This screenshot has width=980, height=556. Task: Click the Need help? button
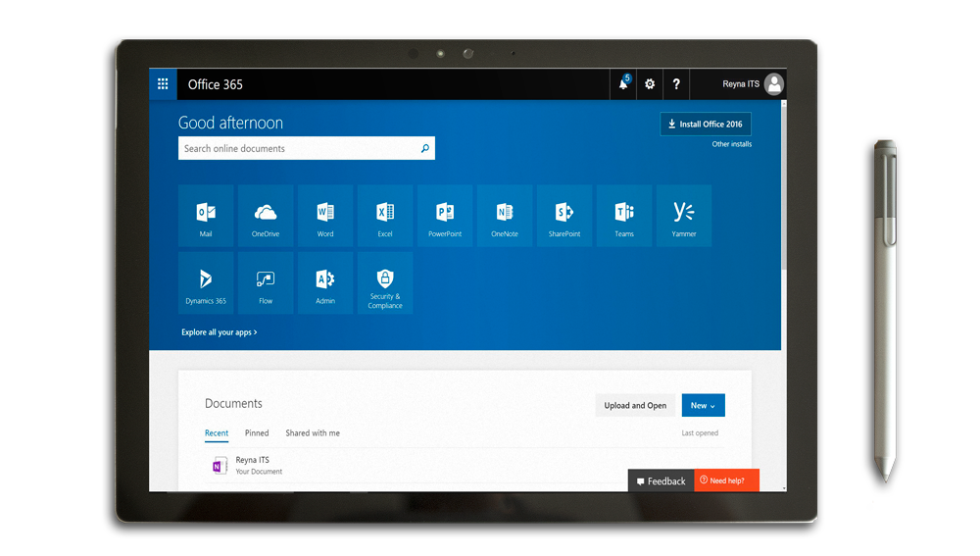[x=726, y=480]
